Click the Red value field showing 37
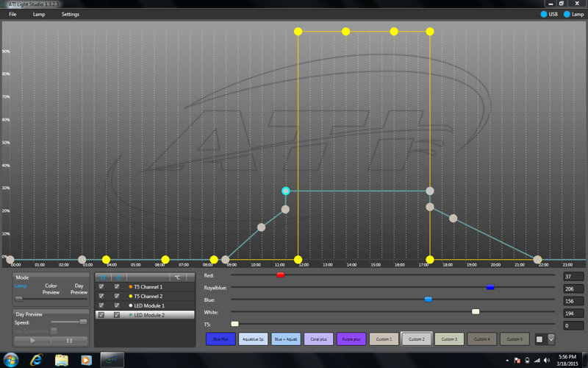This screenshot has height=368, width=588. 573,277
